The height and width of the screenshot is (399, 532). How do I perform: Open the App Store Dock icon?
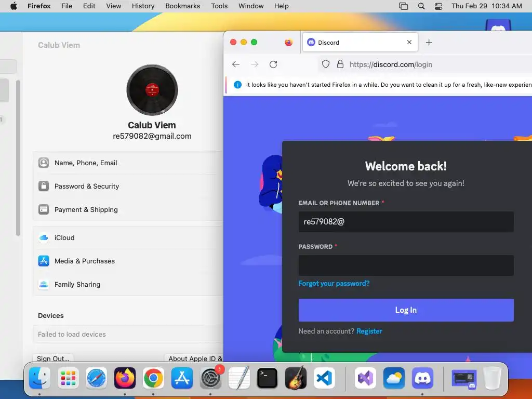coord(182,378)
